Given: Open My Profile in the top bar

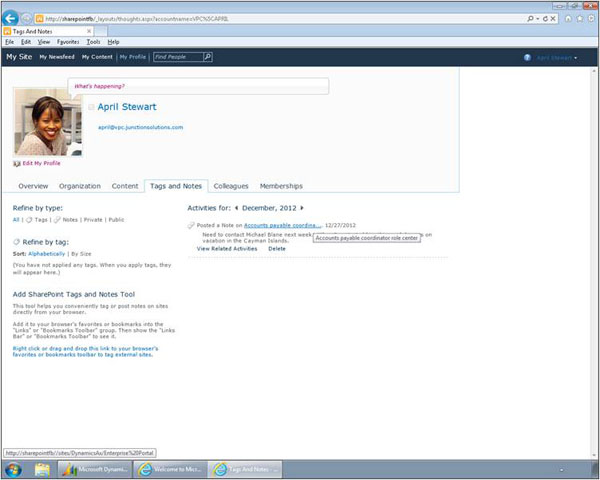Looking at the screenshot, I should click(x=133, y=57).
